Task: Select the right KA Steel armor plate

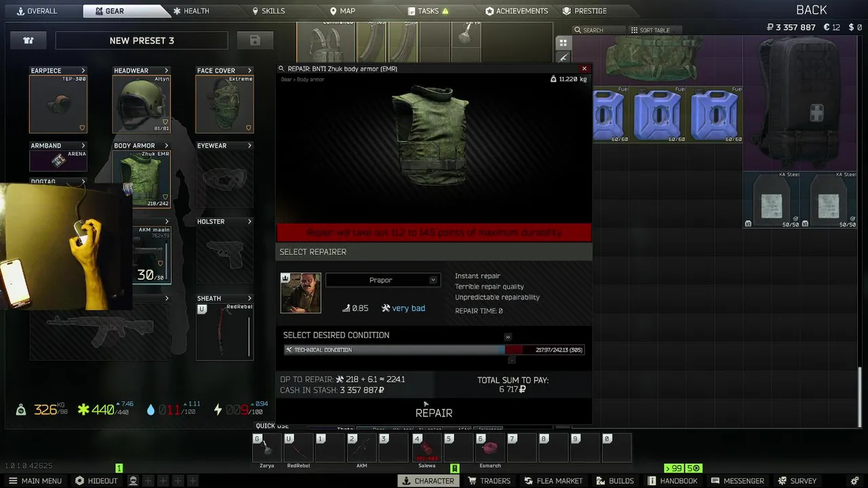Action: [829, 200]
